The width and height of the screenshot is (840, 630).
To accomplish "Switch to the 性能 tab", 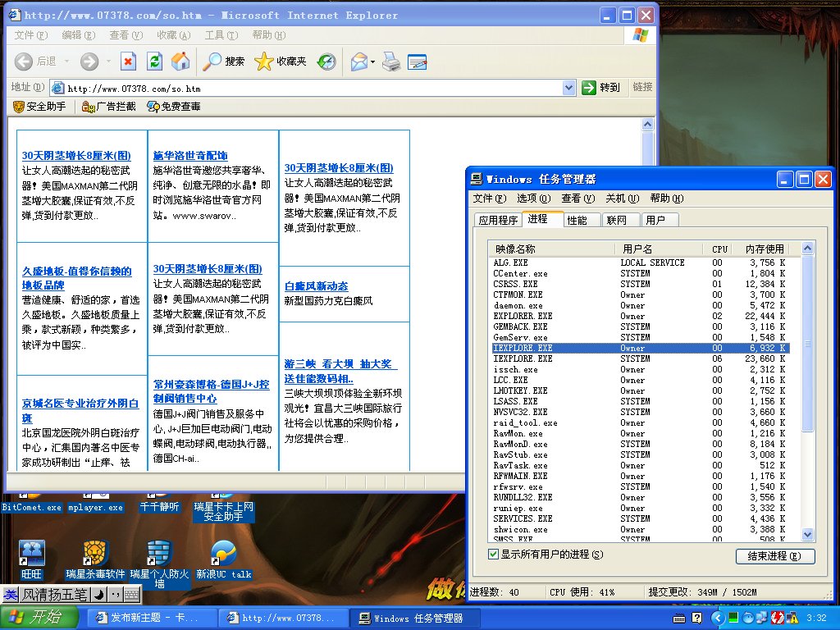I will 577,220.
